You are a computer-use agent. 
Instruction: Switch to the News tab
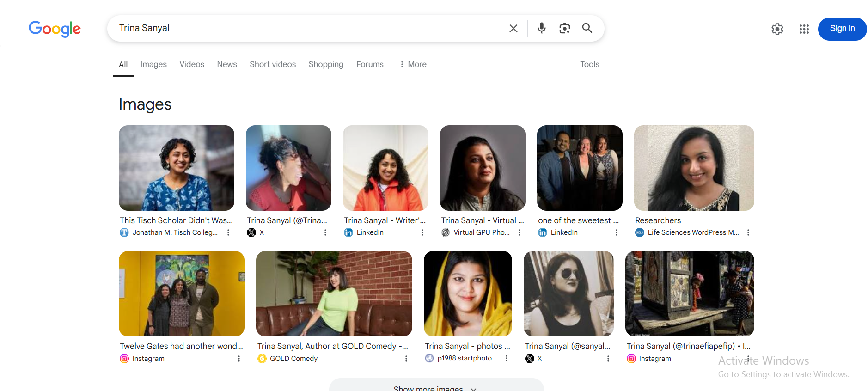[227, 64]
